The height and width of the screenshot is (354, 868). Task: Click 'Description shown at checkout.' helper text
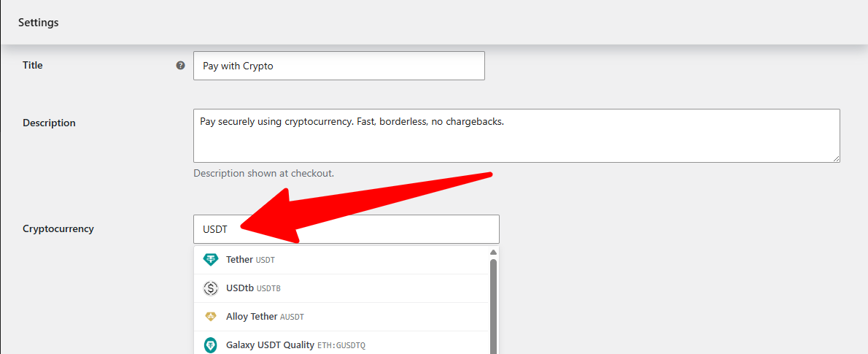(263, 173)
